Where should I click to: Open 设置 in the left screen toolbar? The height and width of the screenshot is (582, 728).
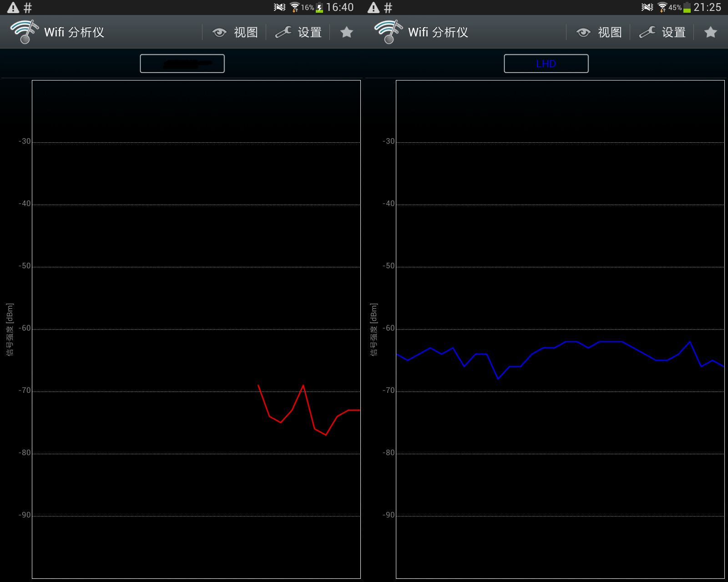point(310,32)
